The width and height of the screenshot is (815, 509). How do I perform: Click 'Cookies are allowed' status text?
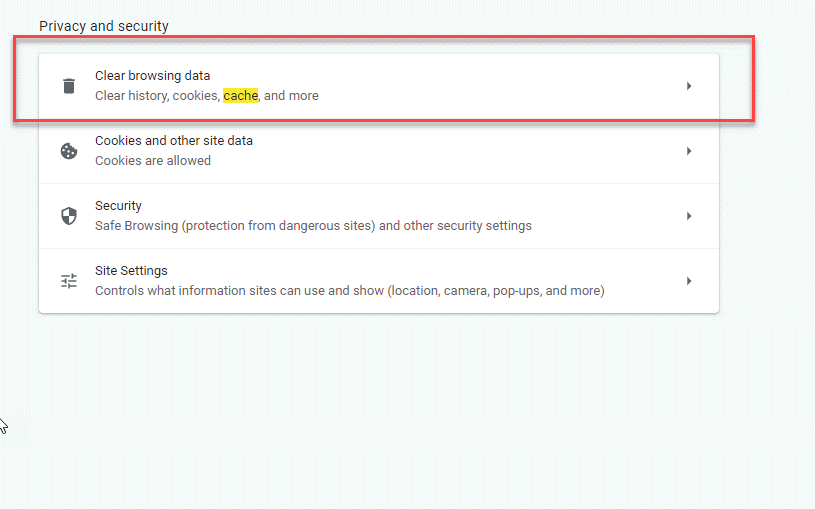pyautogui.click(x=153, y=161)
